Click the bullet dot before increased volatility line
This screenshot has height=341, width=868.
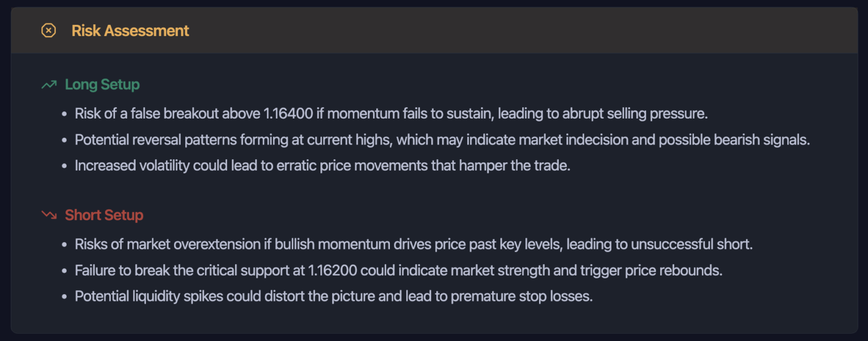[64, 166]
